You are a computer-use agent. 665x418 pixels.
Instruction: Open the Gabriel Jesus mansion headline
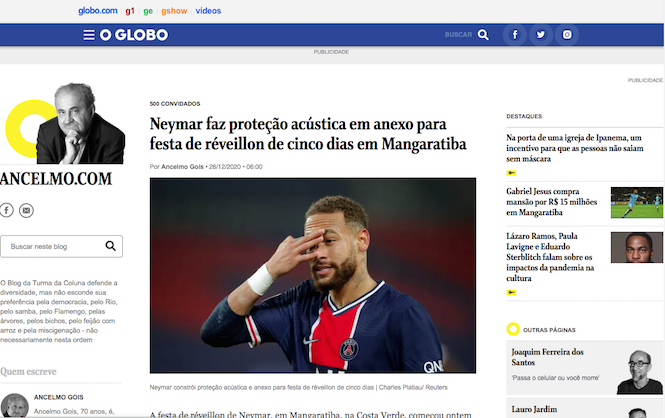(551, 202)
